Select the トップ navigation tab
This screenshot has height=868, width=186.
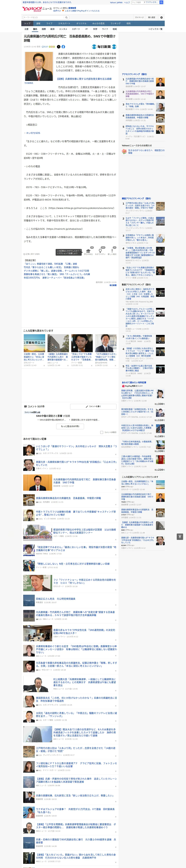[x=27, y=24]
